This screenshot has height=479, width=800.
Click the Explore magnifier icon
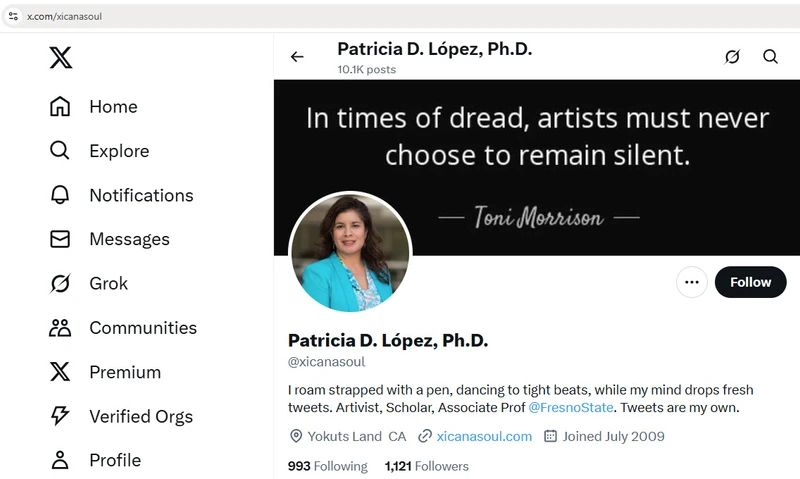coord(60,150)
